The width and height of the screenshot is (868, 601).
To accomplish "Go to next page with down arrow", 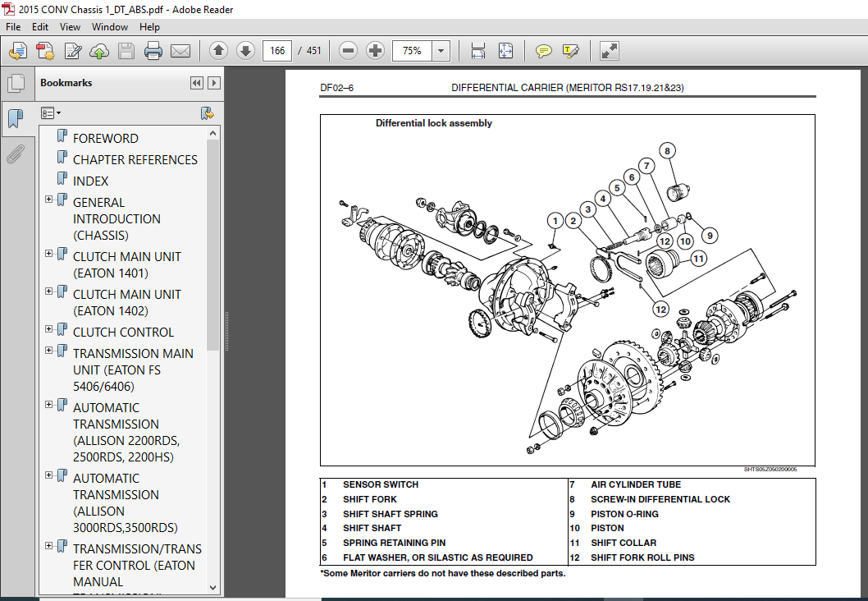I will coord(245,51).
